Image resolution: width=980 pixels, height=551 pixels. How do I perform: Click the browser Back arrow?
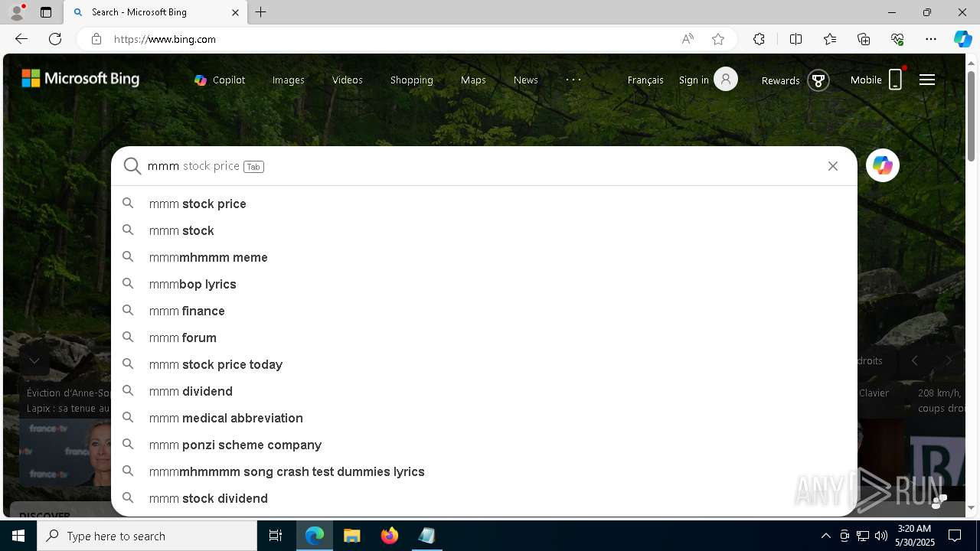pyautogui.click(x=21, y=39)
